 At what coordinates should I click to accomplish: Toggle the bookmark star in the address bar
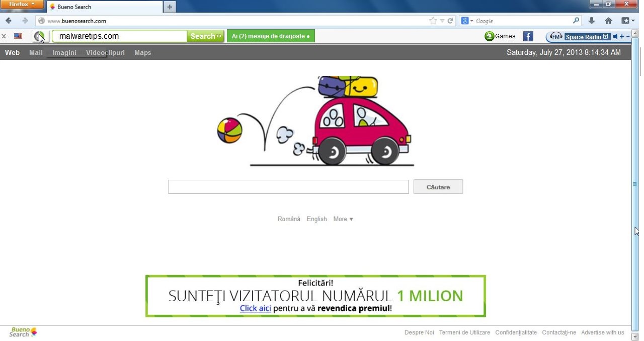point(432,21)
